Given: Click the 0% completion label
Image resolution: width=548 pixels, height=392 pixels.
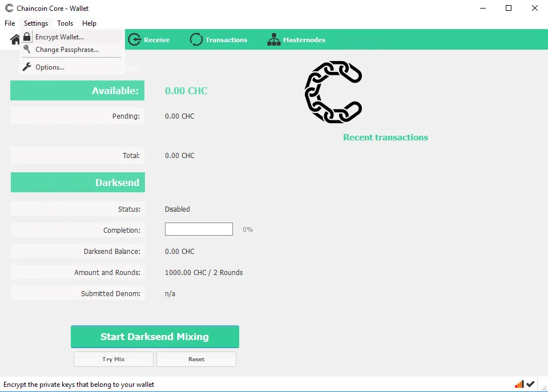Looking at the screenshot, I should click(x=248, y=229).
